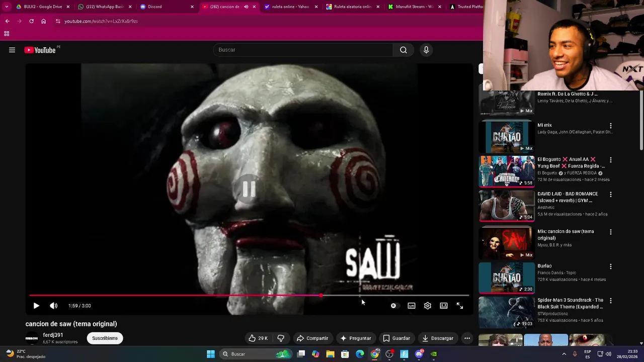Start voice search with the microphone
Image resolution: width=644 pixels, height=362 pixels.
[426, 50]
